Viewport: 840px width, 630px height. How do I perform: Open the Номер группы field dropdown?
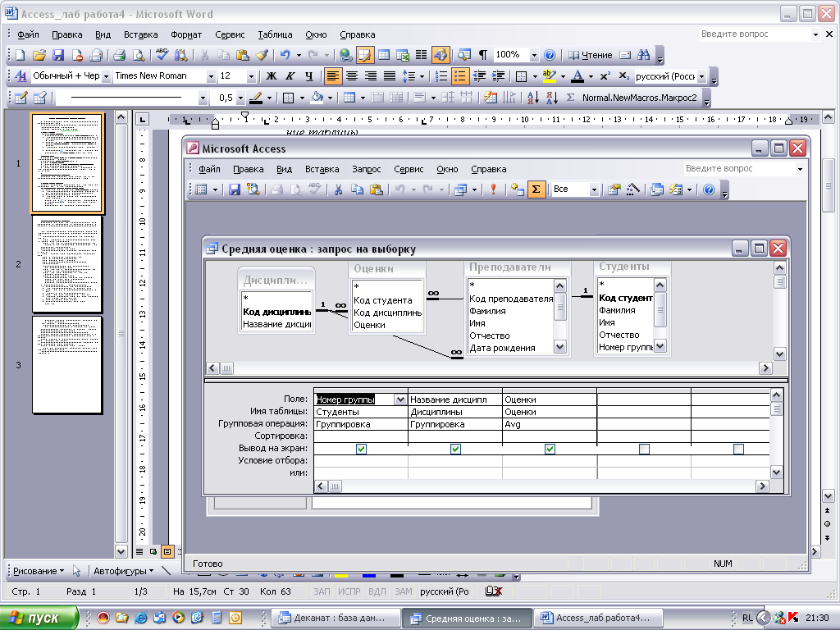click(x=400, y=399)
